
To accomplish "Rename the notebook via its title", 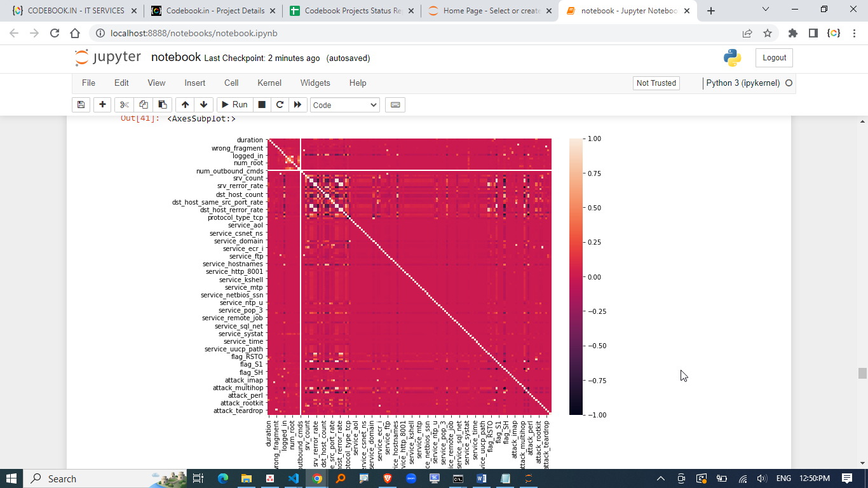I will (176, 57).
